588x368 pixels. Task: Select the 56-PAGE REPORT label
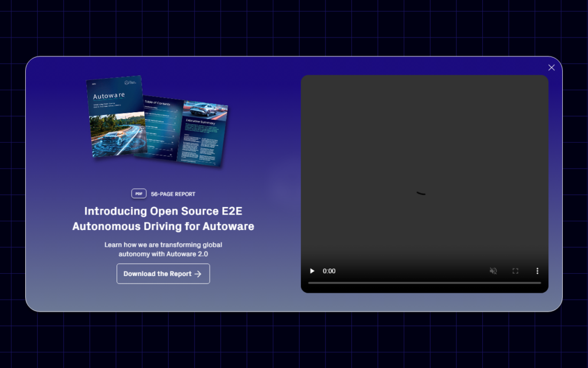tap(173, 194)
